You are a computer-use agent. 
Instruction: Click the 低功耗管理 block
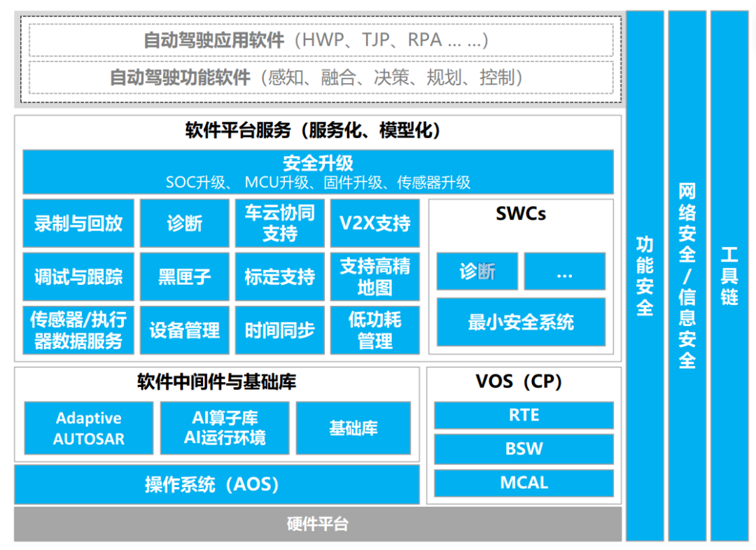point(375,330)
